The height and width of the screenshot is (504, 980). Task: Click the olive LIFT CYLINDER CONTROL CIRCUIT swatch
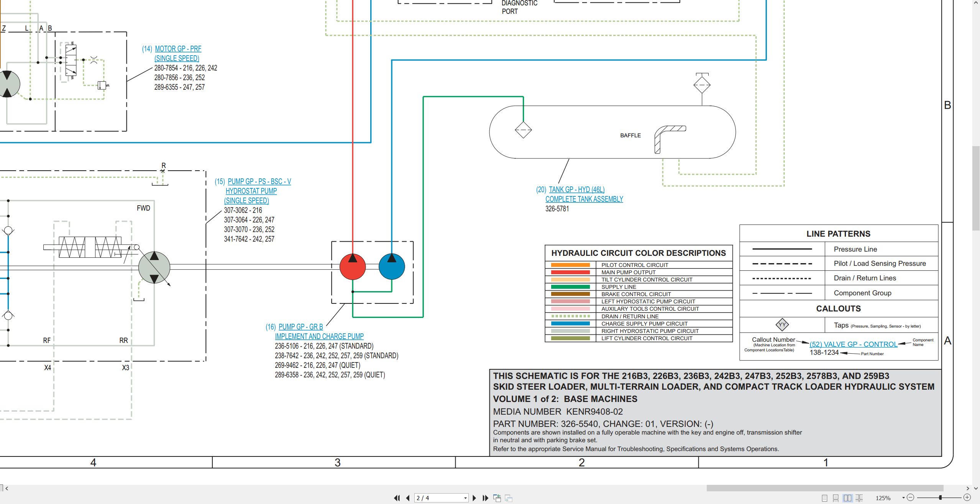(x=570, y=338)
